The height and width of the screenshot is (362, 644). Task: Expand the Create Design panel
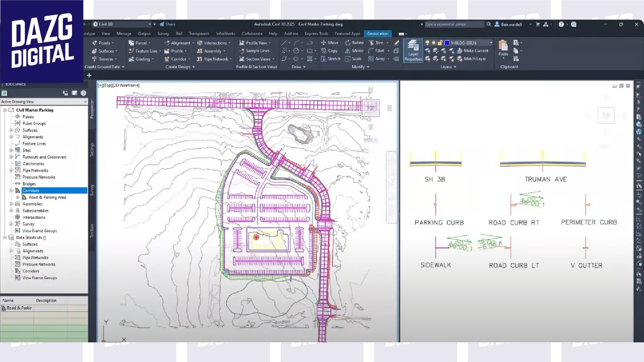[180, 67]
